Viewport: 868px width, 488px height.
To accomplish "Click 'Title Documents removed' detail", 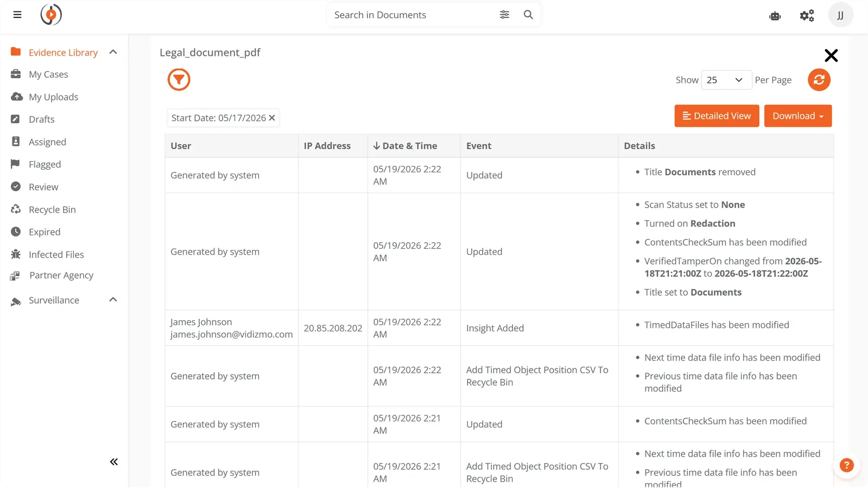I will click(x=700, y=172).
